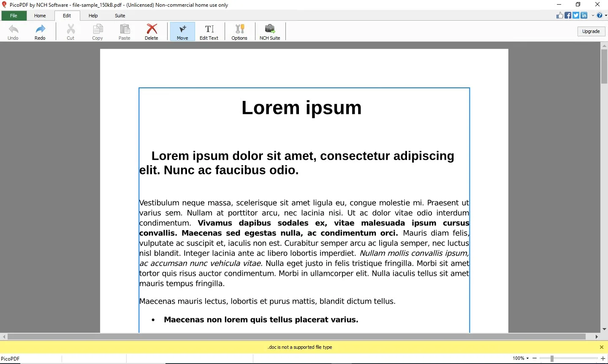Restore down the PicoPDF window
Image resolution: width=608 pixels, height=364 pixels.
578,5
